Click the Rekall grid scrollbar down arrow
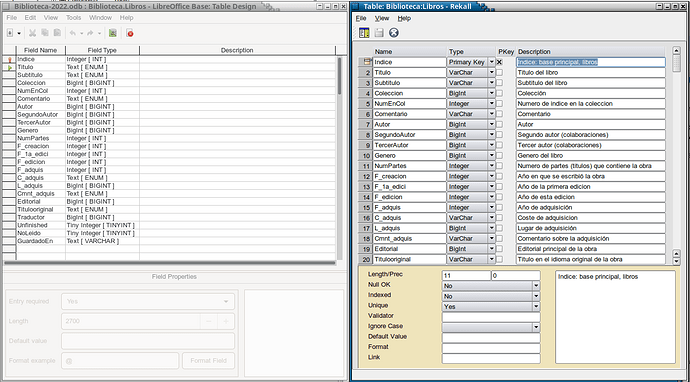This screenshot has height=382, width=690. pos(677,261)
